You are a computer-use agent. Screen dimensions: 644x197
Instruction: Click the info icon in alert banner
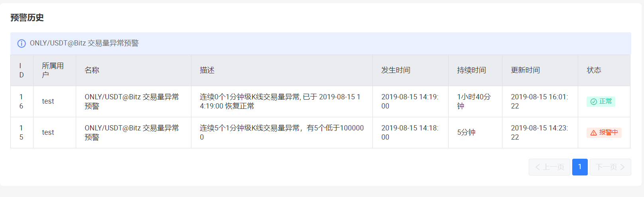22,43
